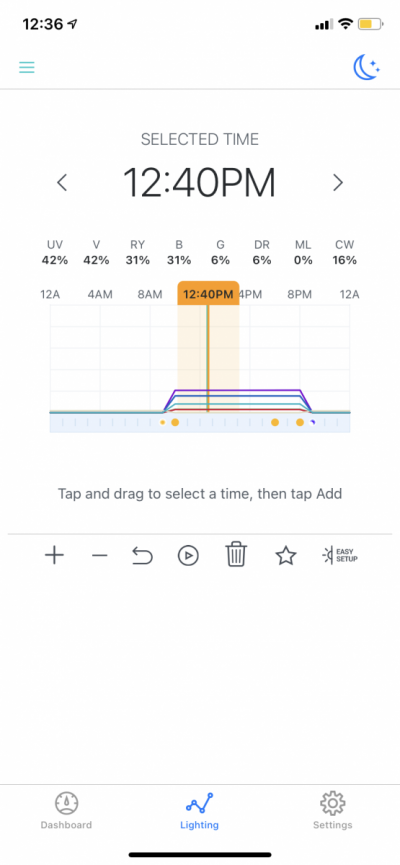Tap the minus icon to remove point
This screenshot has width=400, height=865.
[x=99, y=556]
